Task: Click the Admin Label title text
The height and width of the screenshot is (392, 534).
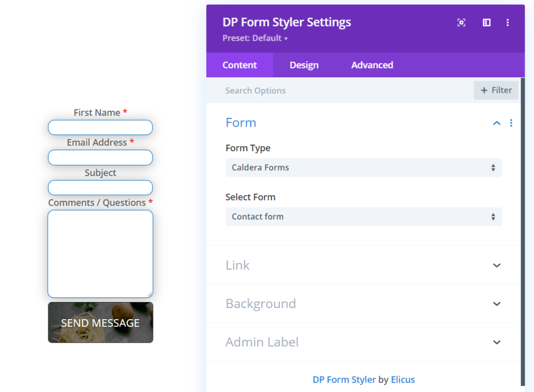Action: point(262,343)
